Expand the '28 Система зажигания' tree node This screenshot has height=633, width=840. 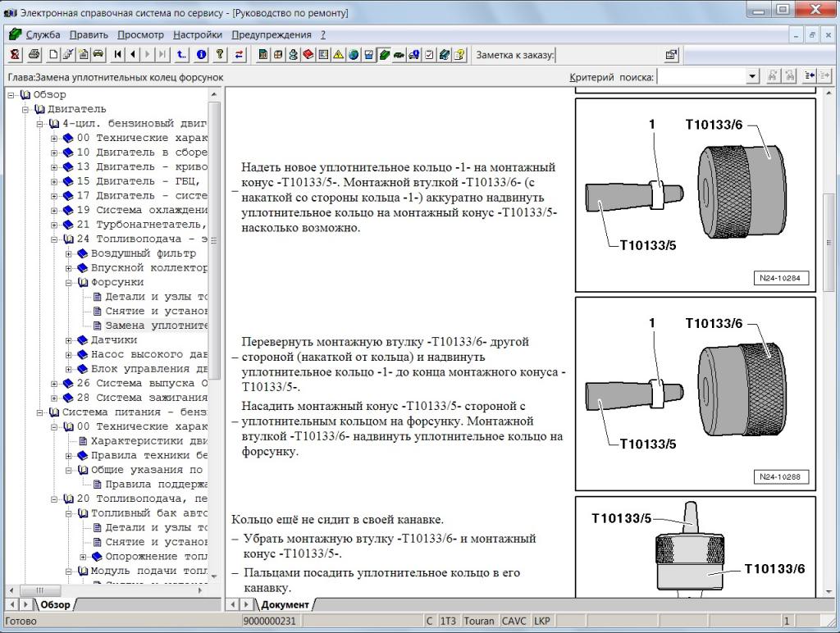point(54,398)
